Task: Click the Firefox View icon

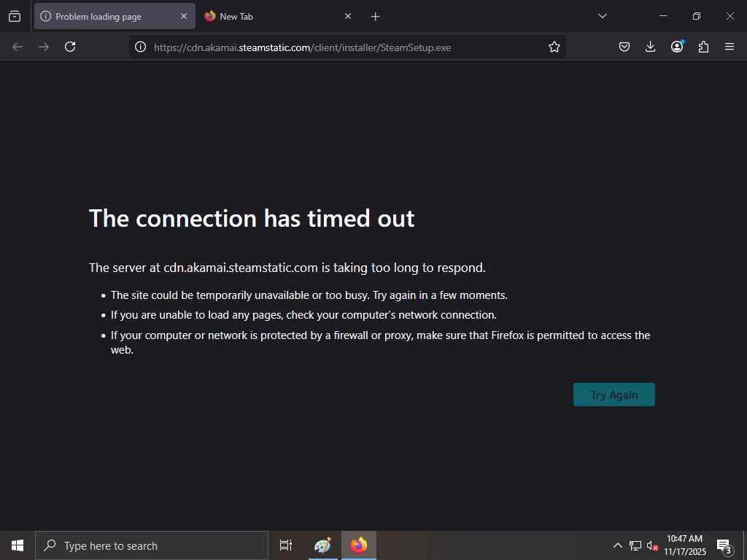Action: pos(15,17)
